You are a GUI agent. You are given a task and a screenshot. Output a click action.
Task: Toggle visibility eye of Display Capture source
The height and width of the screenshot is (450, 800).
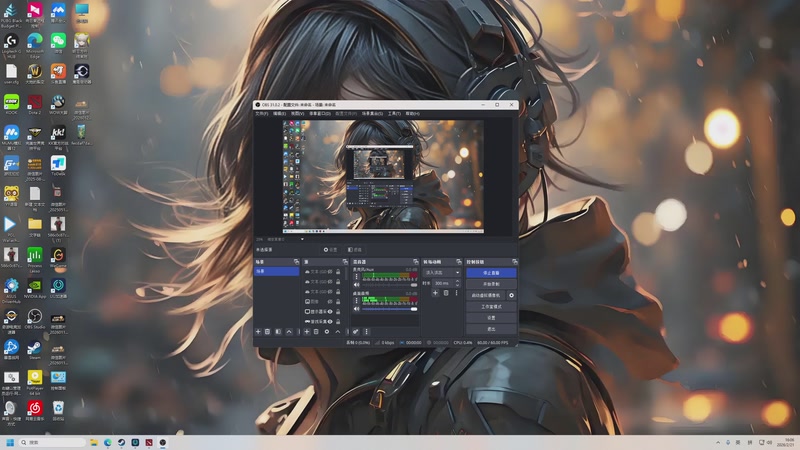point(330,311)
